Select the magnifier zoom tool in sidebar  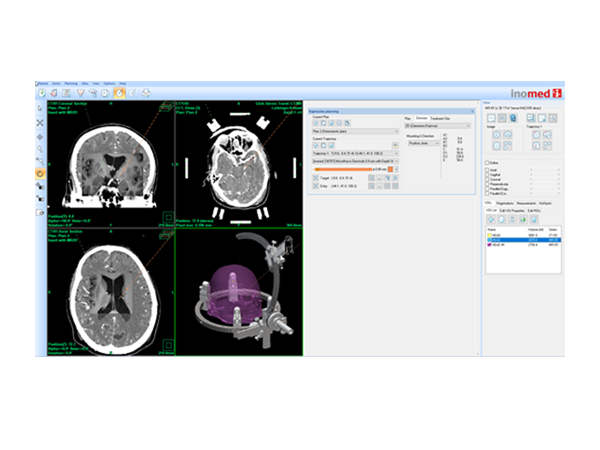(40, 149)
